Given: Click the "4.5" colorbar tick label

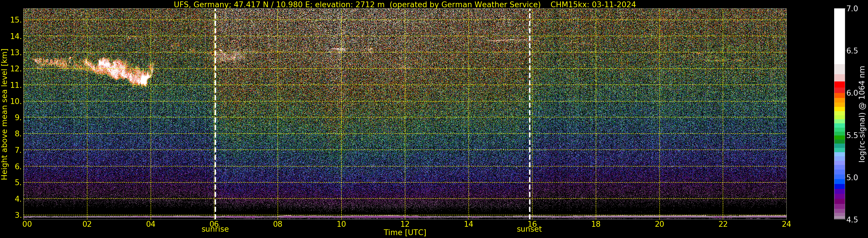Looking at the screenshot, I should click(852, 220).
